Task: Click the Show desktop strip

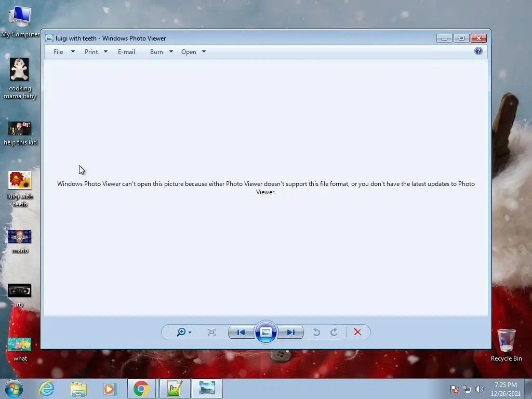Action: 528,389
